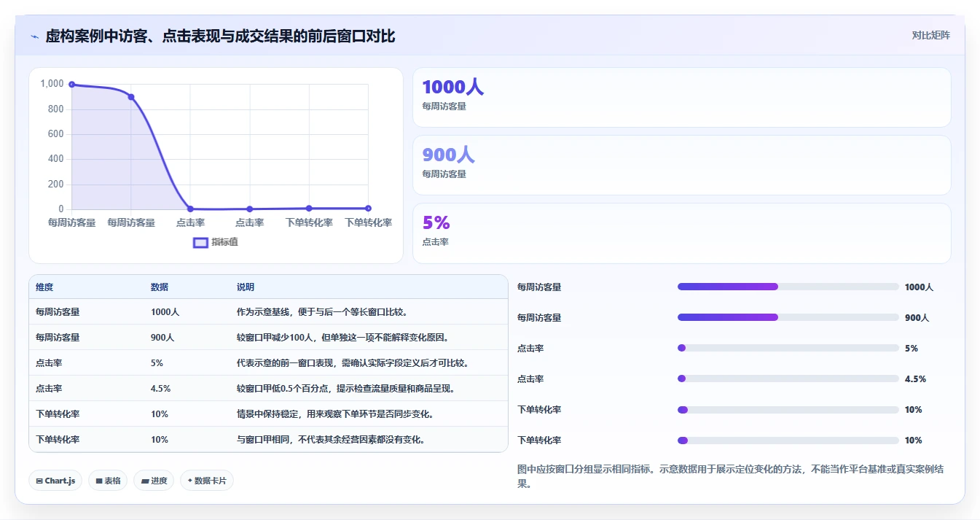Click the 5% value beside its progress bar
Viewport: 980px width, 520px height.
point(912,349)
